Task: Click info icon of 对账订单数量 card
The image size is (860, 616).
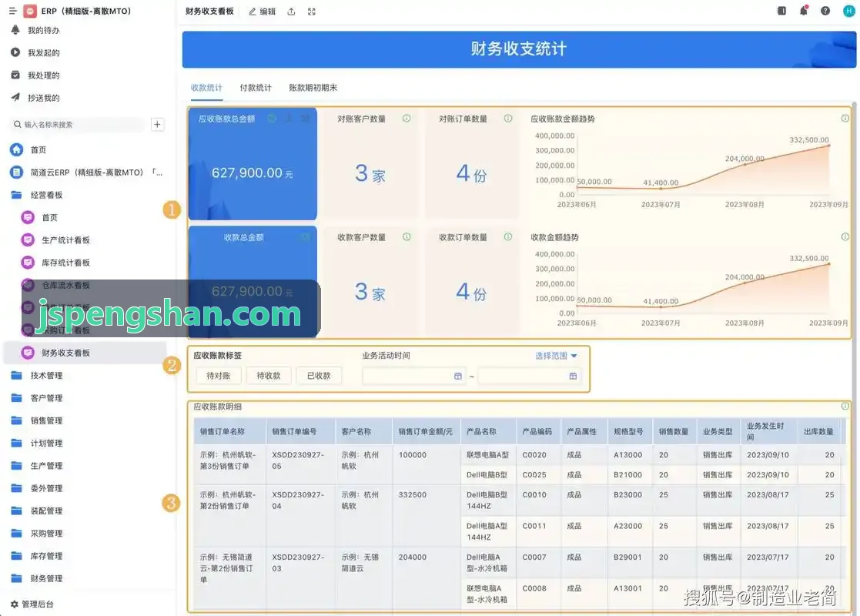Action: click(508, 119)
